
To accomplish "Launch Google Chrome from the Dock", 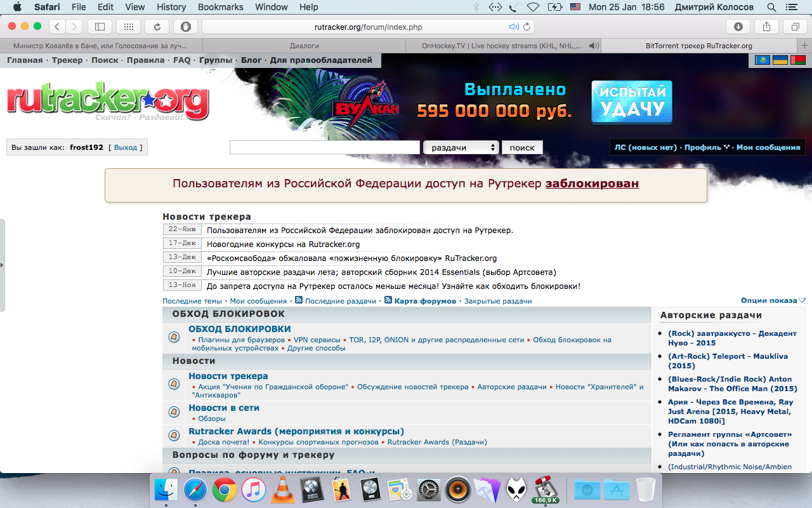I will 225,490.
